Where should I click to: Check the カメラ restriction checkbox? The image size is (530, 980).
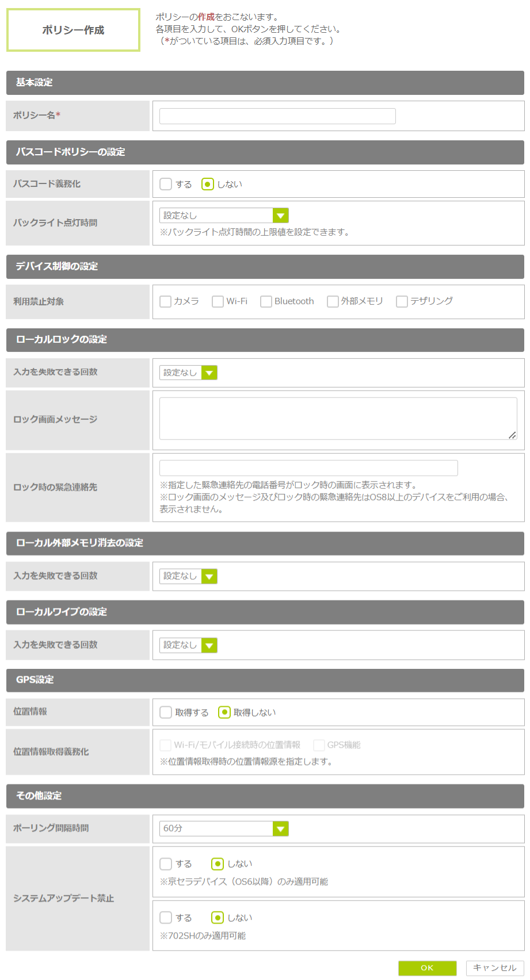click(x=166, y=302)
